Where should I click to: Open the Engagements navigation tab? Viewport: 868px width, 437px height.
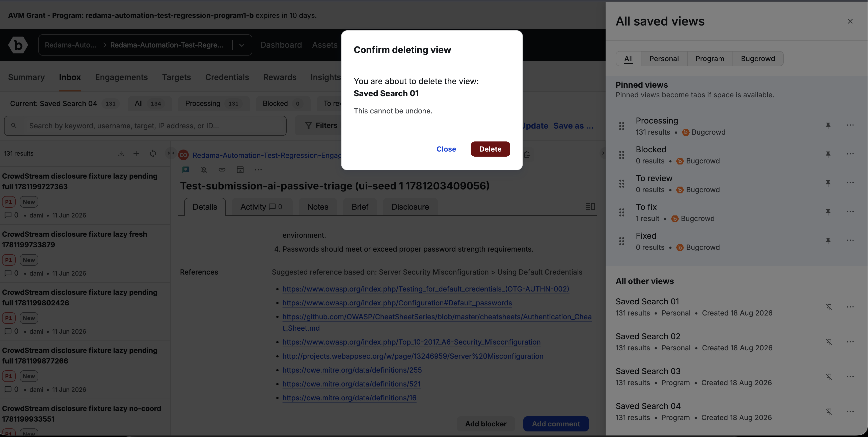(121, 77)
